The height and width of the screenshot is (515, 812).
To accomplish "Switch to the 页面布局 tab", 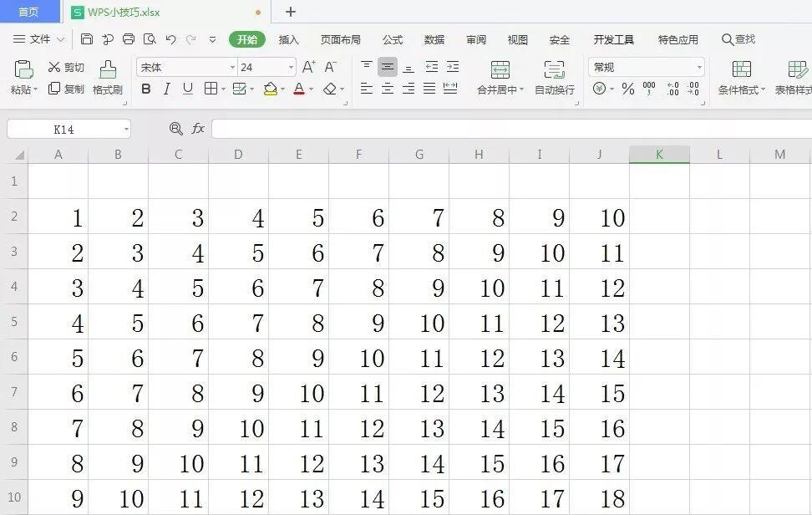I will [x=340, y=39].
